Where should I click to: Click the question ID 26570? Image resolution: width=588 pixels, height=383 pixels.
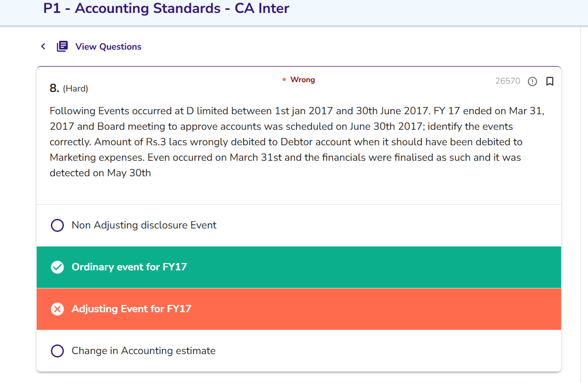point(507,81)
